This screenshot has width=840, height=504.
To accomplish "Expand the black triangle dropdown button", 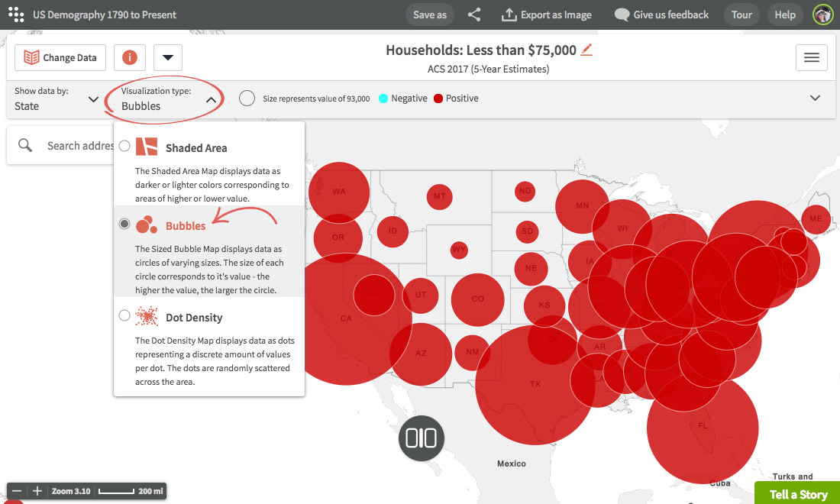I will tap(168, 57).
